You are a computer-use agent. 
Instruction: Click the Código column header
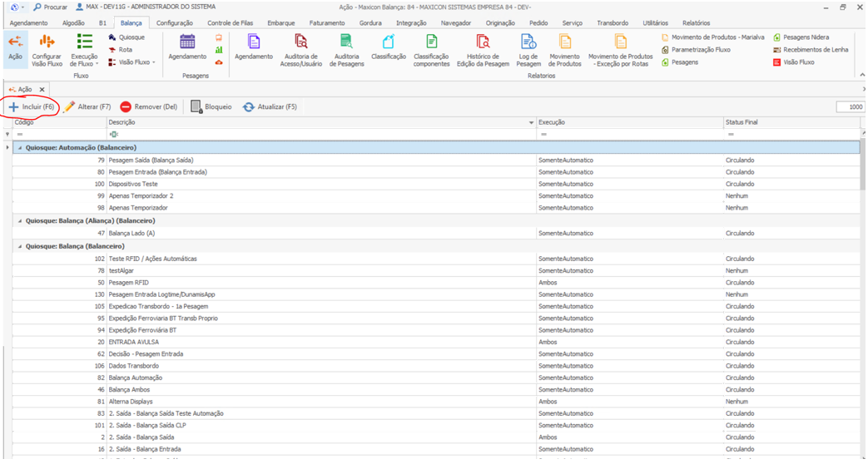pyautogui.click(x=59, y=123)
